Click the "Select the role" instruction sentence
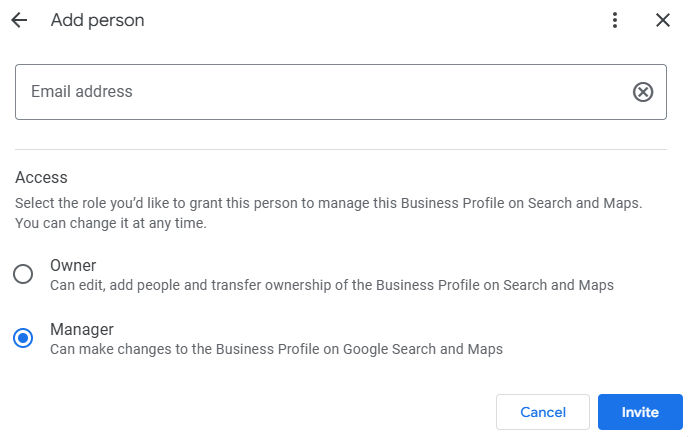 328,203
